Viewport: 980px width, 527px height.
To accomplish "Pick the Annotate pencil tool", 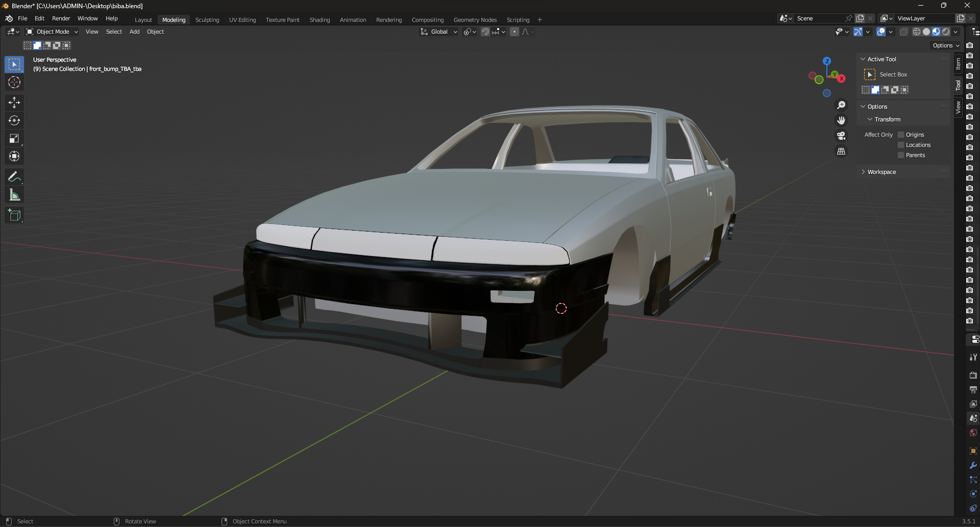I will pyautogui.click(x=14, y=177).
